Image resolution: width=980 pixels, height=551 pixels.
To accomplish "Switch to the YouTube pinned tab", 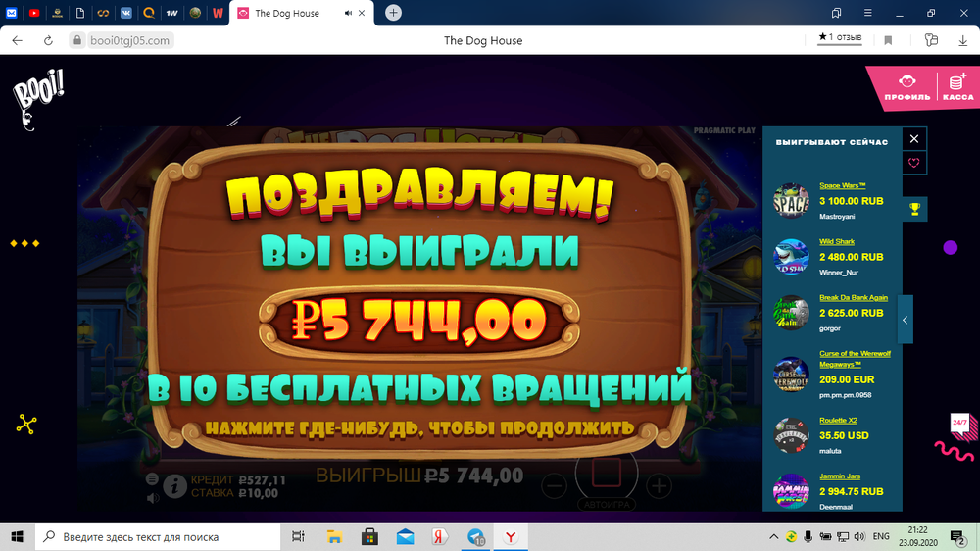I will pos(34,13).
